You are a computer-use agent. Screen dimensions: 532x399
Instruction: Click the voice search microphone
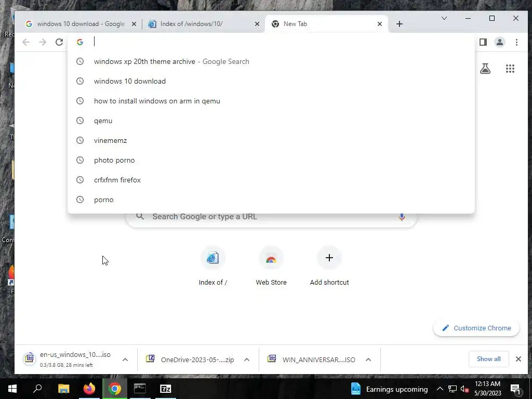pyautogui.click(x=402, y=217)
